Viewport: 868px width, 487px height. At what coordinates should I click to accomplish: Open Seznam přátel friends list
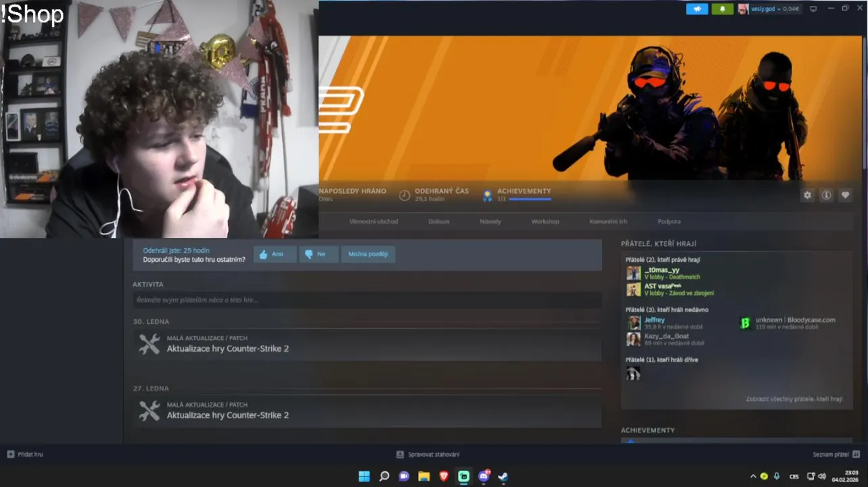[836, 455]
